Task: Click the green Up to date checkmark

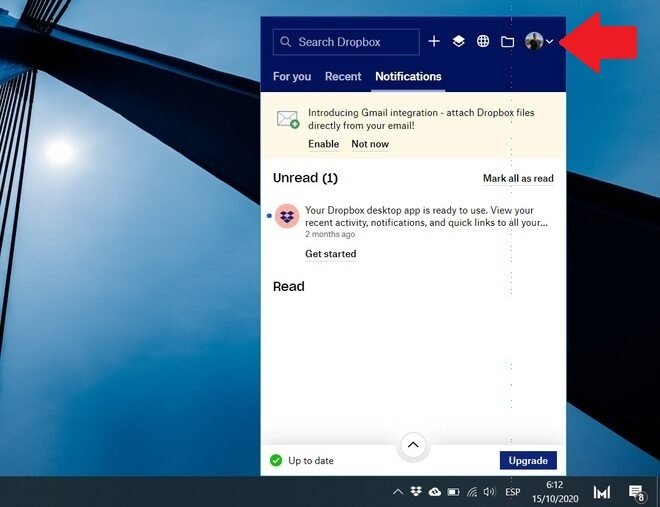Action: coord(276,460)
